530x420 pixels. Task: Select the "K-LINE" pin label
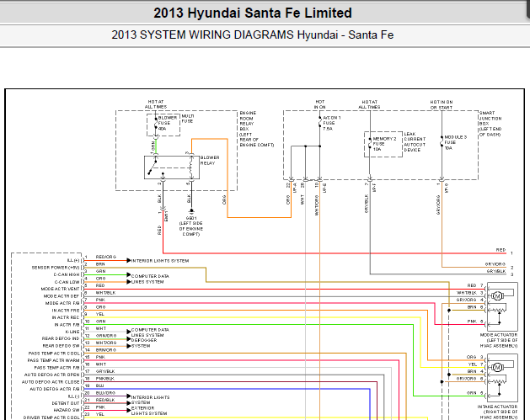(72, 332)
